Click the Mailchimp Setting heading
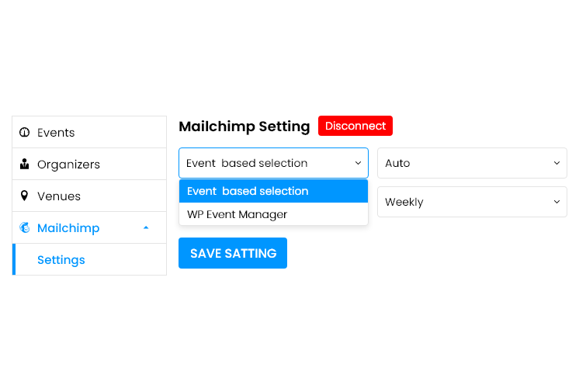Screen dimensions: 586x392 244,127
